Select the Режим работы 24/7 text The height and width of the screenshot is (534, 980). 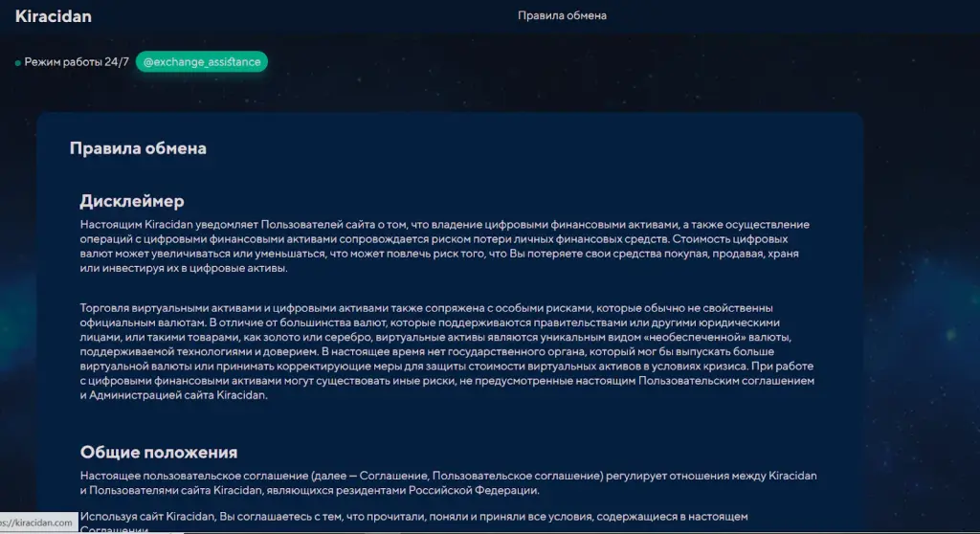click(77, 62)
